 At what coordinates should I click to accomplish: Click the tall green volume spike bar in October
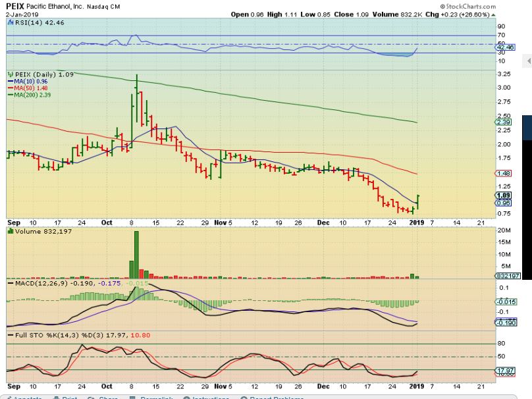[137, 255]
